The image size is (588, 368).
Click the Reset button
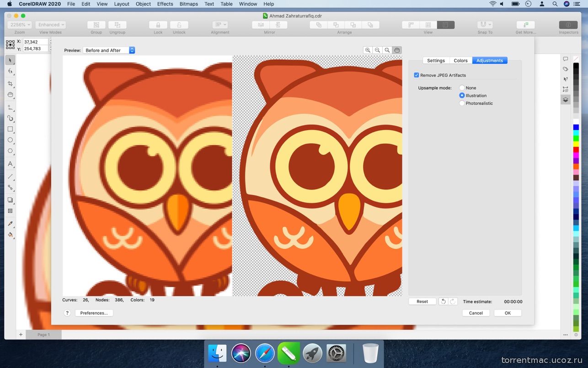422,301
